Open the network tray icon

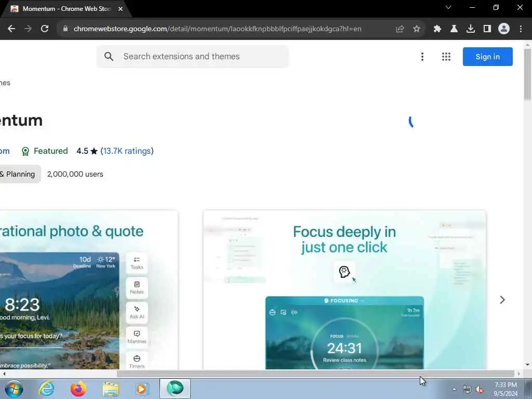tap(467, 390)
